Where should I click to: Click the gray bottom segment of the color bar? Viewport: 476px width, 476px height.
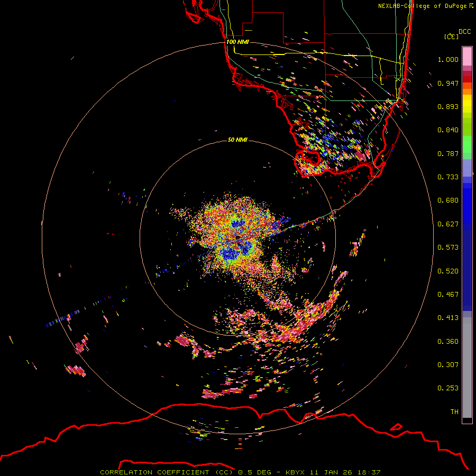click(x=467, y=368)
